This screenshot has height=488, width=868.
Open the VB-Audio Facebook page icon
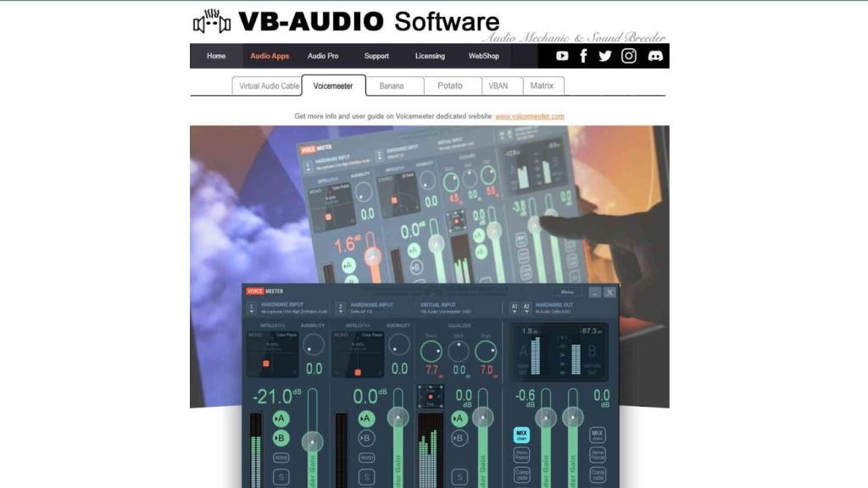583,56
